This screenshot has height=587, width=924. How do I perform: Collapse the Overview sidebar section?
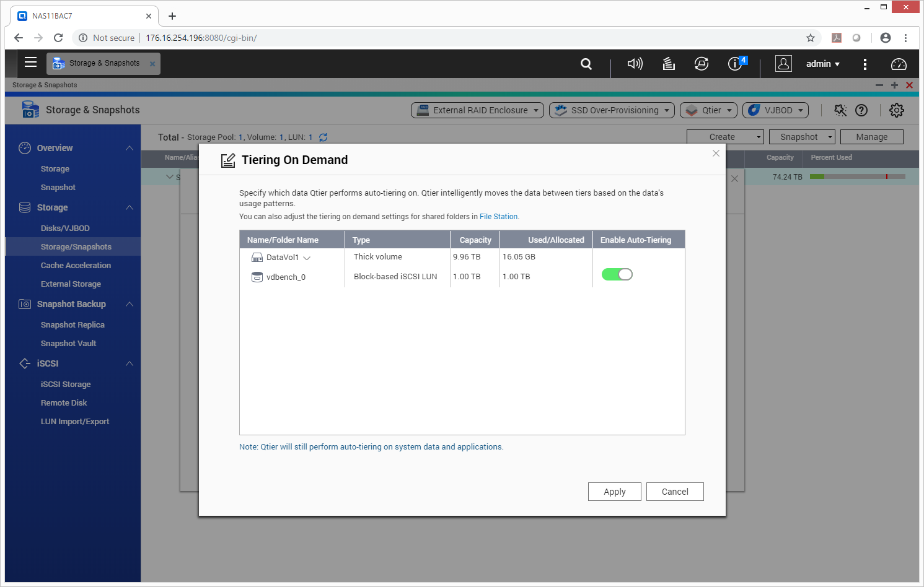tap(130, 148)
